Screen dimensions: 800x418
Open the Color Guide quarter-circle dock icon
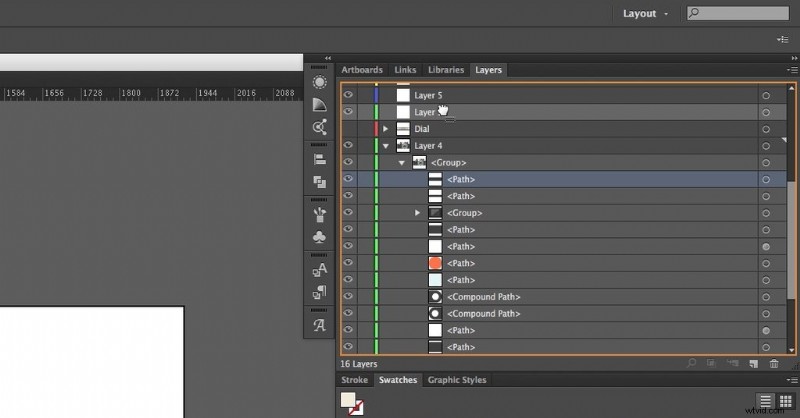pyautogui.click(x=319, y=105)
